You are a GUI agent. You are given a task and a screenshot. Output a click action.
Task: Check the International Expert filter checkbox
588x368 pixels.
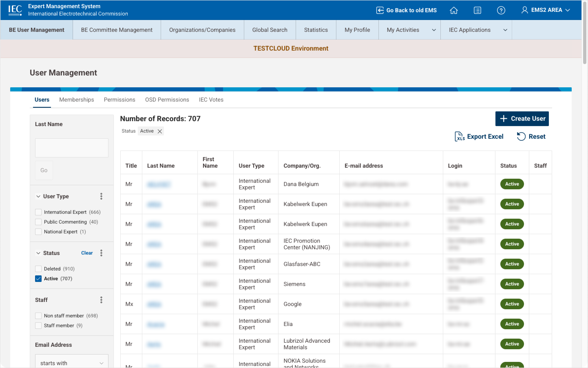(x=38, y=212)
